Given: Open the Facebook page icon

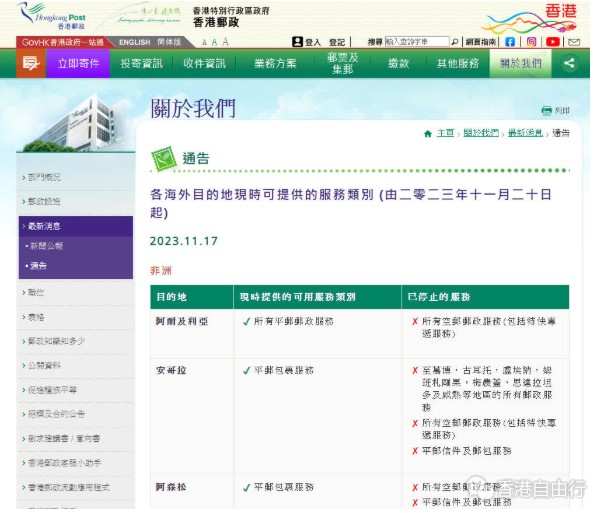Looking at the screenshot, I should coord(510,42).
